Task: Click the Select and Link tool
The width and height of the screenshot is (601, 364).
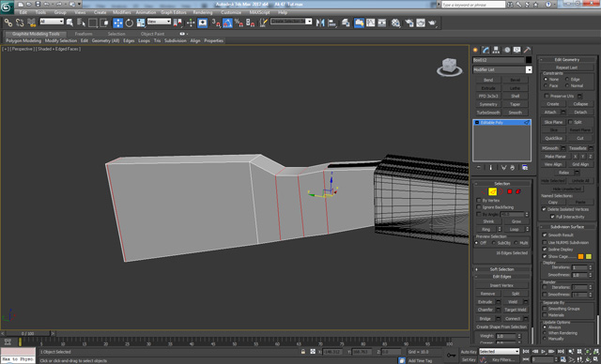Action: click(8, 23)
